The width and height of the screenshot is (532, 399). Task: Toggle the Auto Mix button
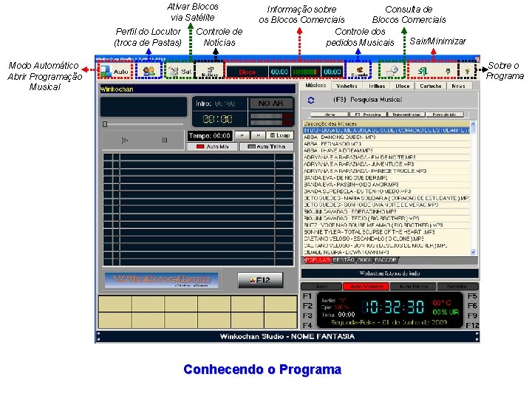pos(212,146)
